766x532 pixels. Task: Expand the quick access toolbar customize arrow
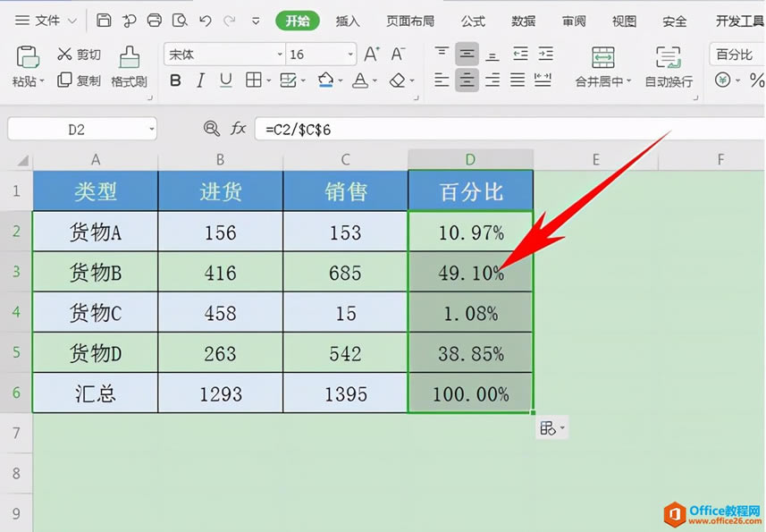pos(256,21)
